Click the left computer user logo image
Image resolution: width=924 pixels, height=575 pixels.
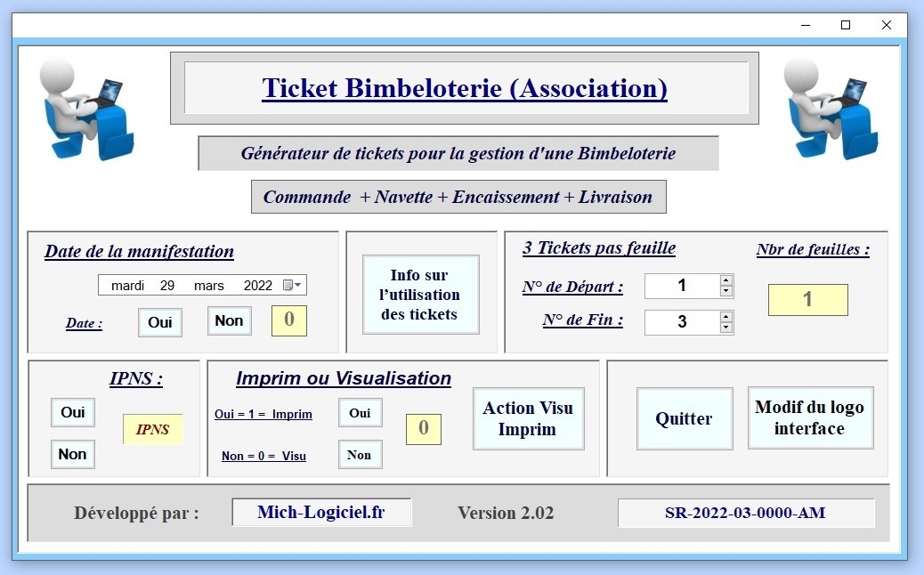pos(87,109)
